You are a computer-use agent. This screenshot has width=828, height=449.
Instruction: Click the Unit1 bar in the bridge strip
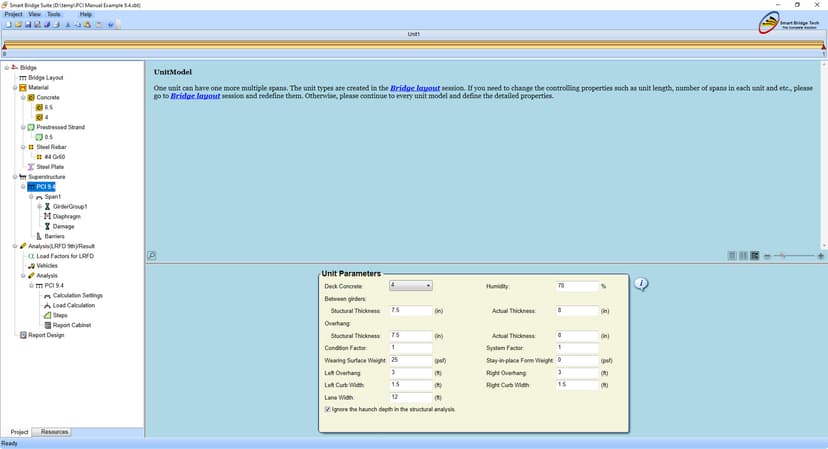(413, 45)
